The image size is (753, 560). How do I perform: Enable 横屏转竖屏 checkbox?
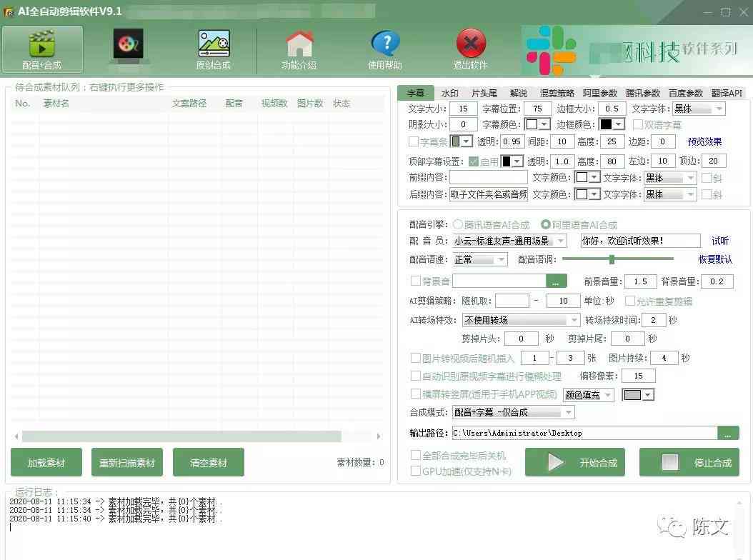[415, 394]
